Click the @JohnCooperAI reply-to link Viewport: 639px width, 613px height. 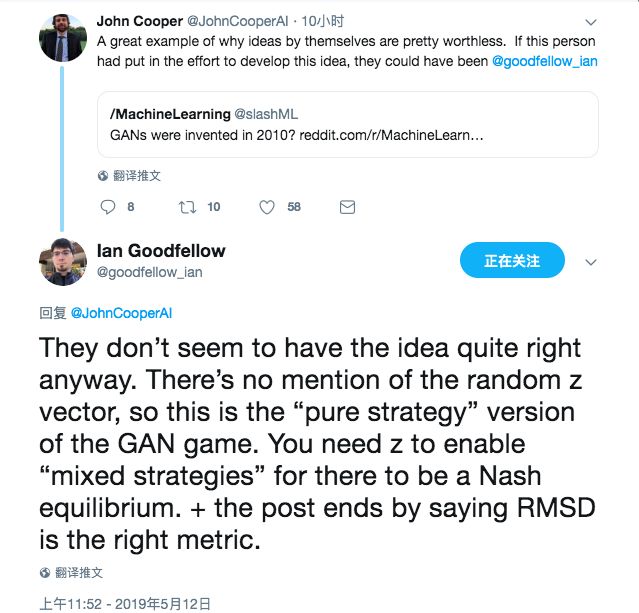tap(120, 313)
